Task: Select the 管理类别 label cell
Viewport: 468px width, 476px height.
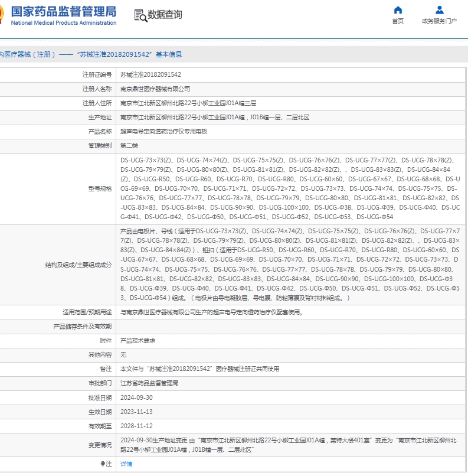Action: pos(100,146)
